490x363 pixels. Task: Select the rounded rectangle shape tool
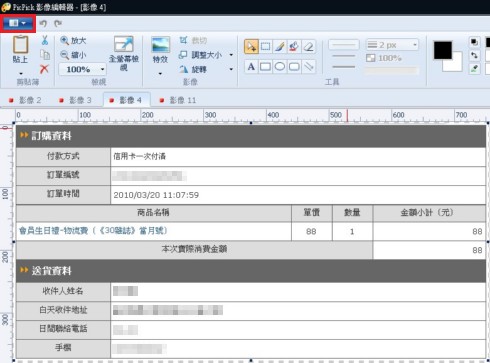click(294, 67)
